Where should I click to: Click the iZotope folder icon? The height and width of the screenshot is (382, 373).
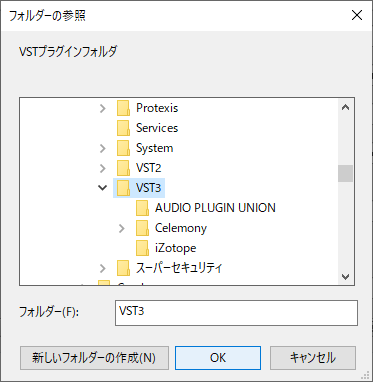(x=142, y=248)
